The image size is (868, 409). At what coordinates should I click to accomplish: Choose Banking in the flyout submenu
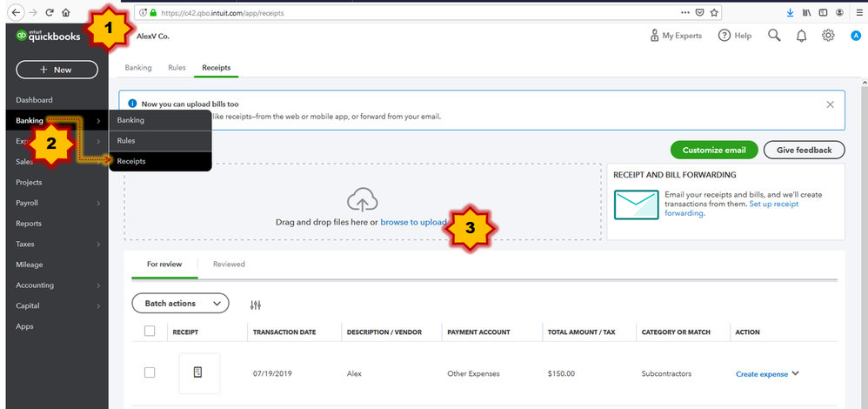[161, 120]
